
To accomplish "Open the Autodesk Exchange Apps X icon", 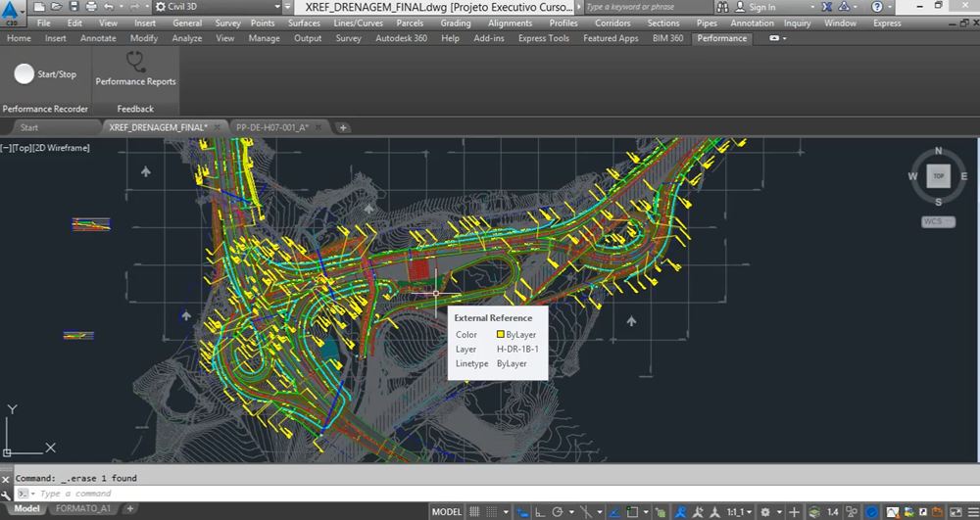I will 827,7.
